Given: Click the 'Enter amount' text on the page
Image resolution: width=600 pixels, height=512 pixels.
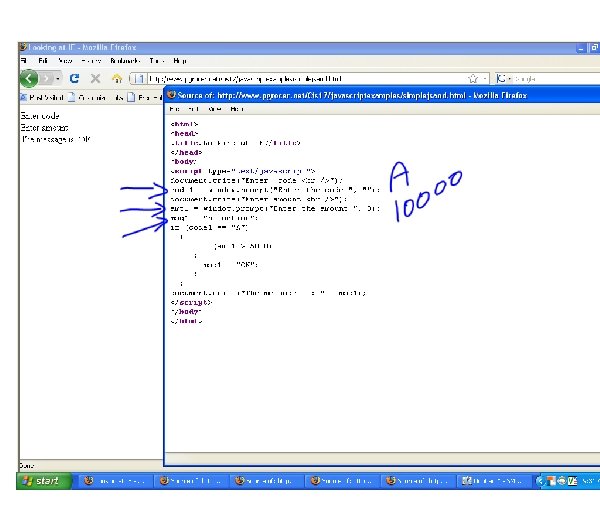Looking at the screenshot, I should click(x=44, y=127).
